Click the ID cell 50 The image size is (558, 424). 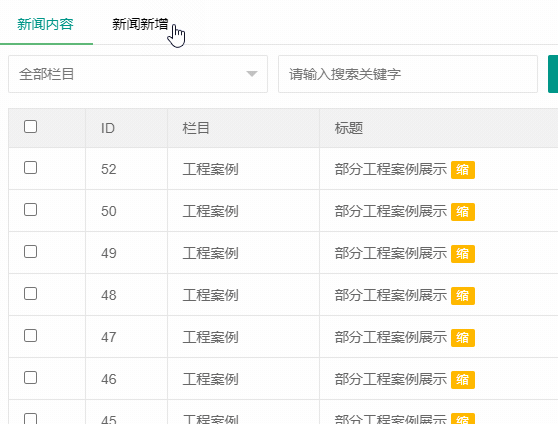(109, 211)
